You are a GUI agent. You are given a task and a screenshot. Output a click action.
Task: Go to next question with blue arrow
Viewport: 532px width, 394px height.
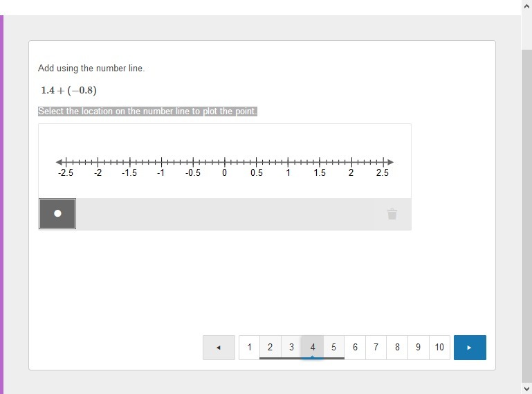pyautogui.click(x=470, y=348)
